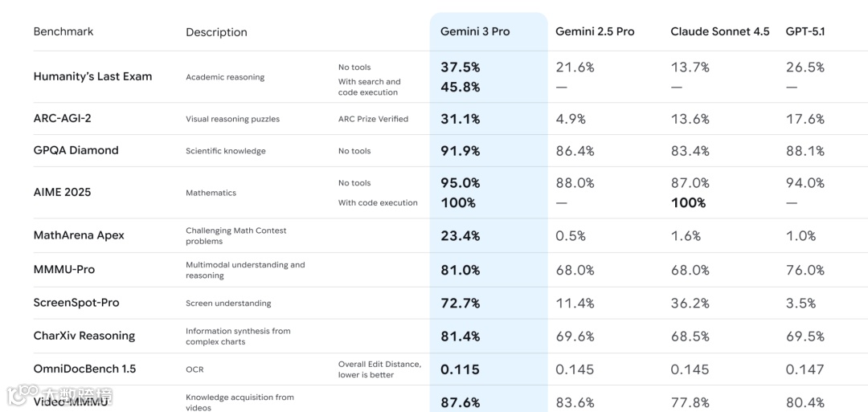Select the MMMU-Pro benchmark name
This screenshot has height=412, width=868.
[64, 269]
